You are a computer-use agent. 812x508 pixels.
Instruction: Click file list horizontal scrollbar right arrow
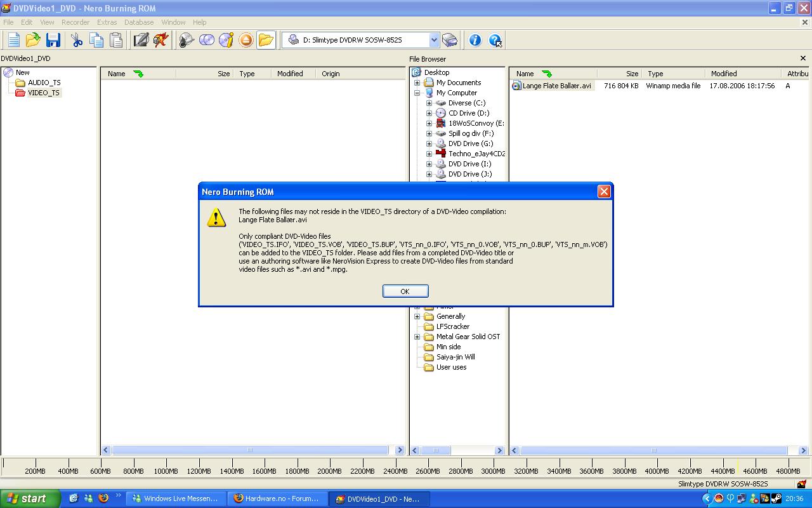coord(802,450)
